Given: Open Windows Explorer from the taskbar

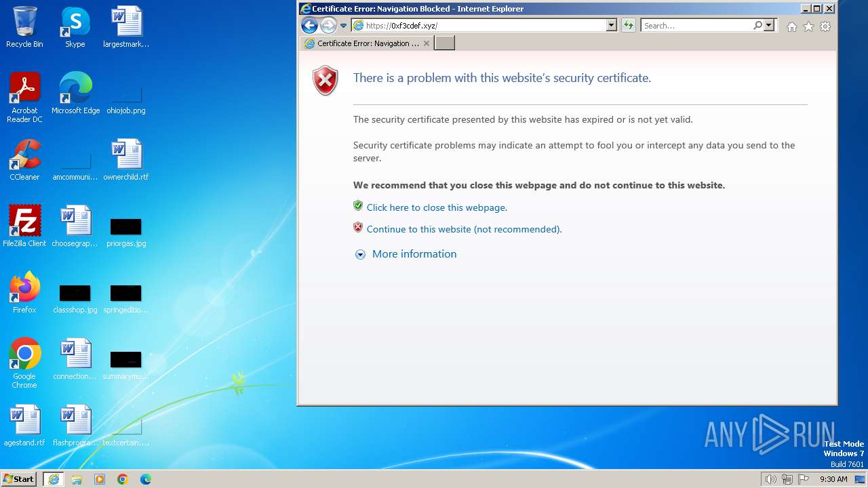Looking at the screenshot, I should pyautogui.click(x=77, y=479).
